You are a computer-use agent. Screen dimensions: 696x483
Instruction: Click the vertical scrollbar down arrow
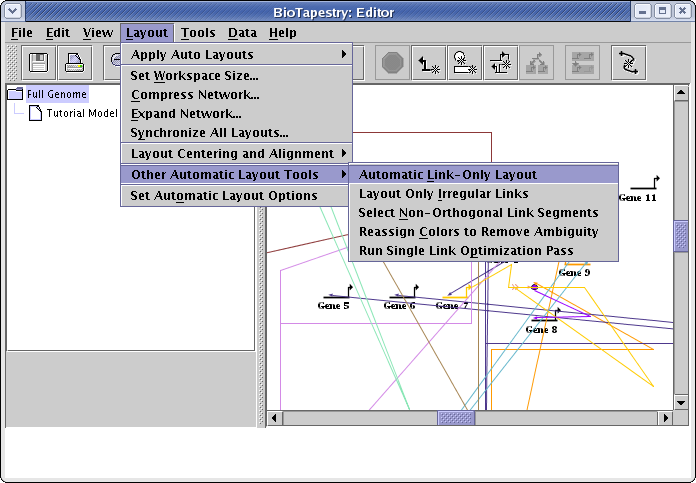(x=681, y=401)
